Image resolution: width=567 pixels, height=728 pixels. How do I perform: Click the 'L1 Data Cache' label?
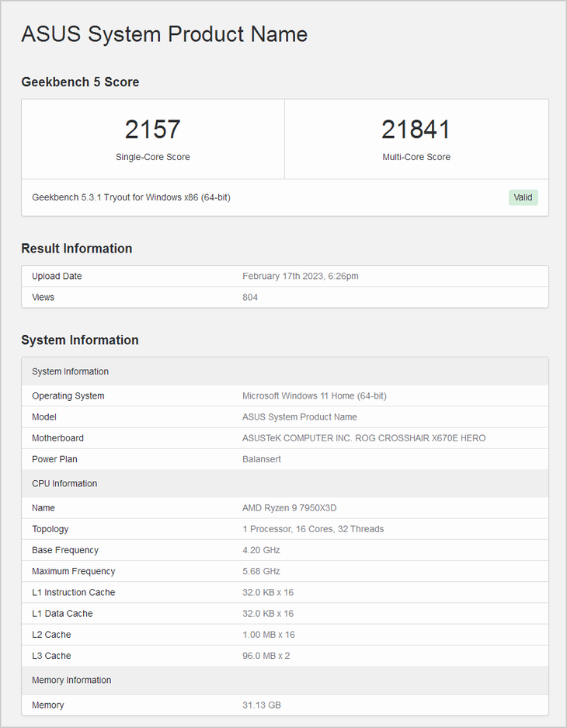coord(62,614)
